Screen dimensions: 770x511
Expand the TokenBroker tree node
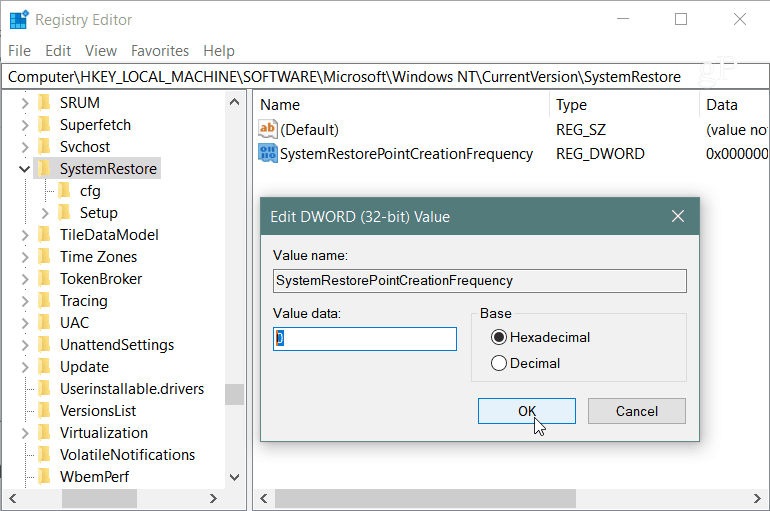pyautogui.click(x=25, y=279)
